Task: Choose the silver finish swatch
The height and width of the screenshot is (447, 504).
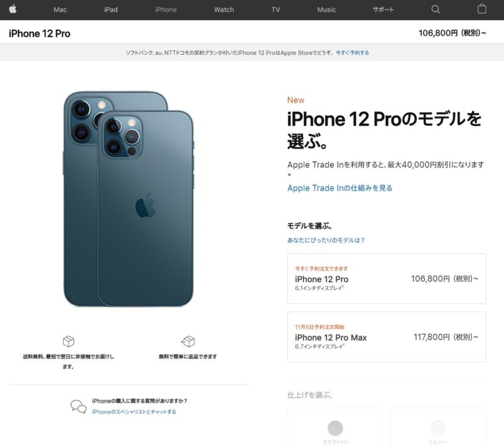Action: [x=438, y=428]
